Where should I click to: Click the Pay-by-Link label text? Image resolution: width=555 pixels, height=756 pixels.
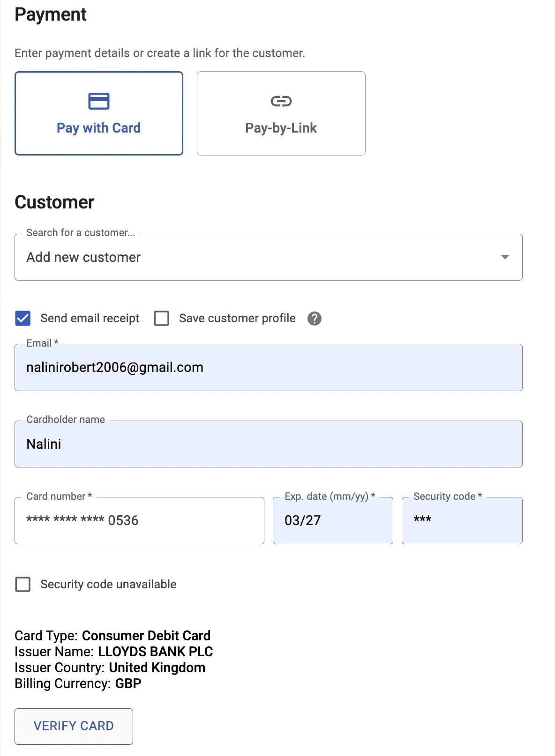tap(281, 128)
